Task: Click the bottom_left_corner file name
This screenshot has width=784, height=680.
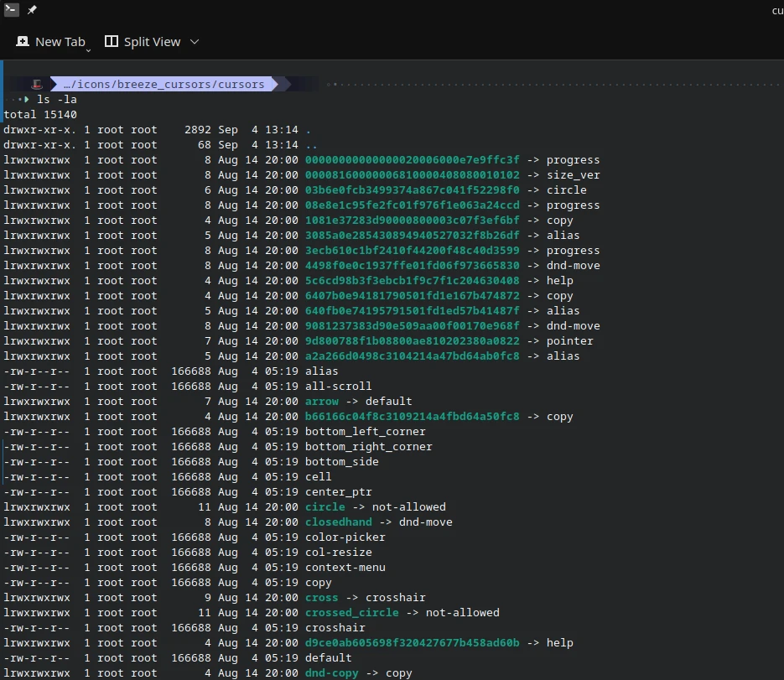Action: 366,432
